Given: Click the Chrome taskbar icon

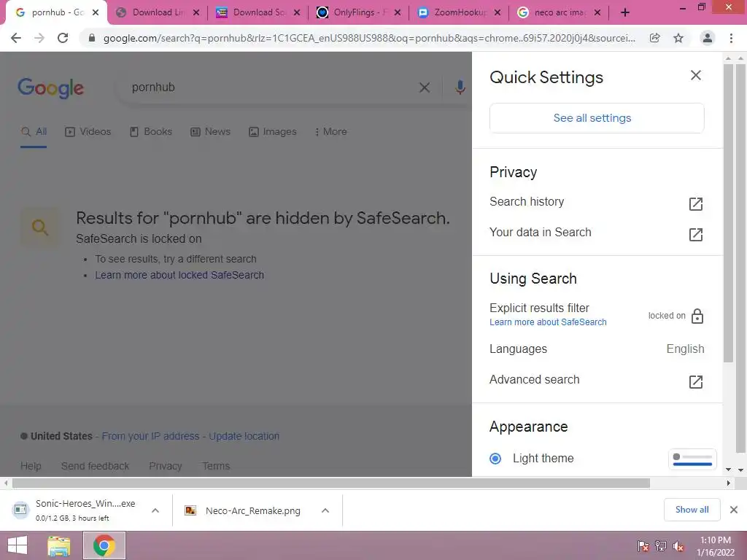Looking at the screenshot, I should click(104, 545).
